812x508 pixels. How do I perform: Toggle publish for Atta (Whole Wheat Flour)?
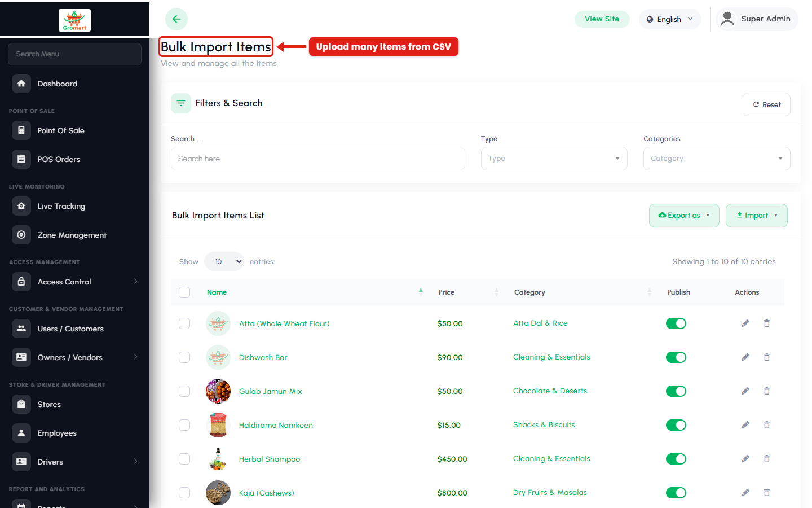[676, 323]
